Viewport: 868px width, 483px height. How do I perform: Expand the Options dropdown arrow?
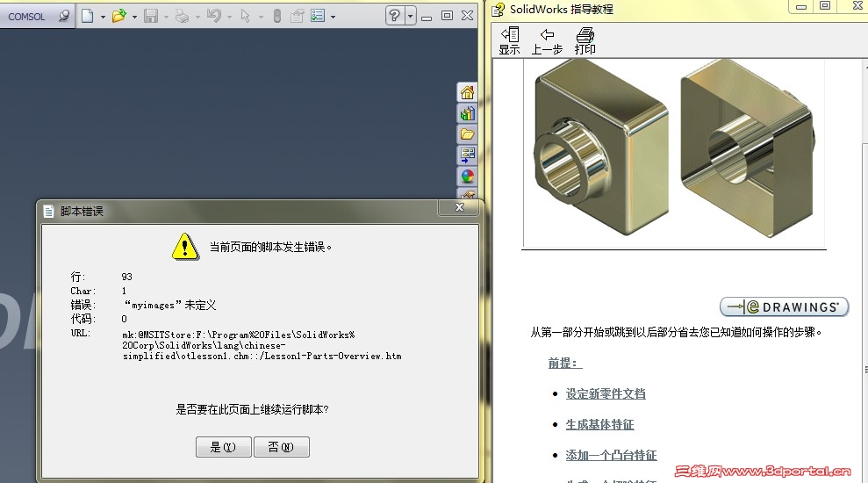click(x=333, y=18)
